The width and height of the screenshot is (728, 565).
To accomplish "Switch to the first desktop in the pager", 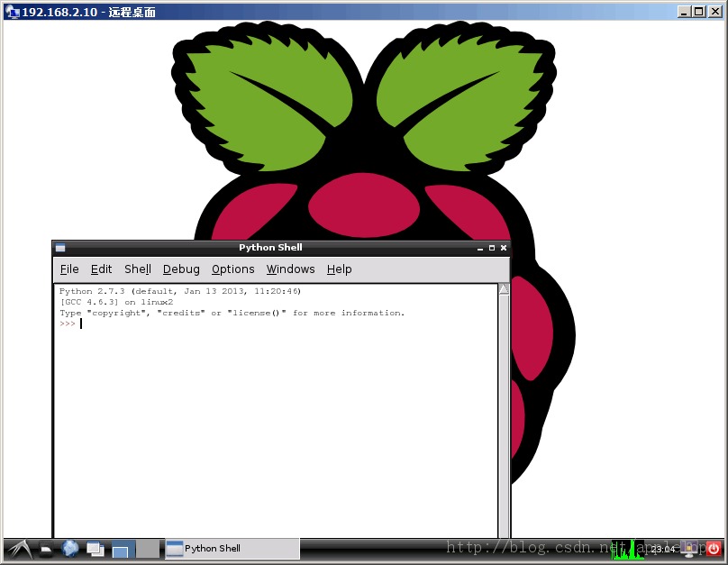I will [123, 549].
